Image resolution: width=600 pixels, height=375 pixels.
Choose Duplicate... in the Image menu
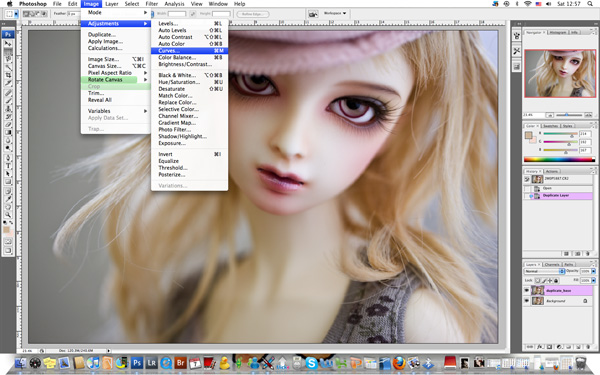(116, 34)
